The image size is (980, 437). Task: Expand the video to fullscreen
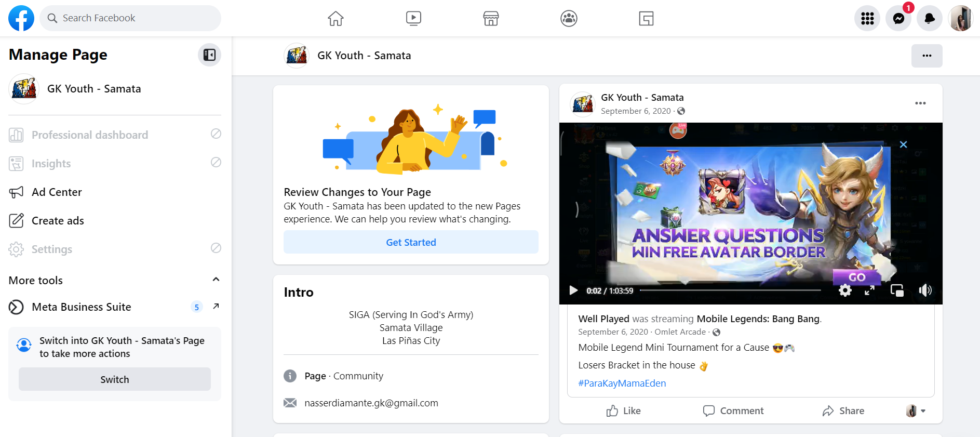pyautogui.click(x=870, y=290)
